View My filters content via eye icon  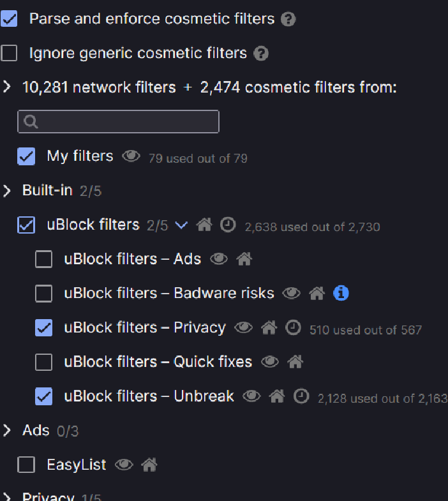click(131, 156)
